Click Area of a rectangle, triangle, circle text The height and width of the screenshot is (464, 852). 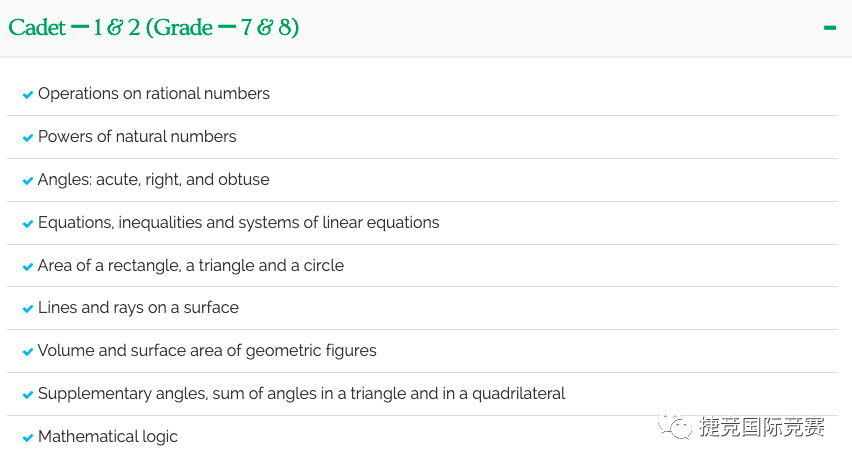pos(191,265)
